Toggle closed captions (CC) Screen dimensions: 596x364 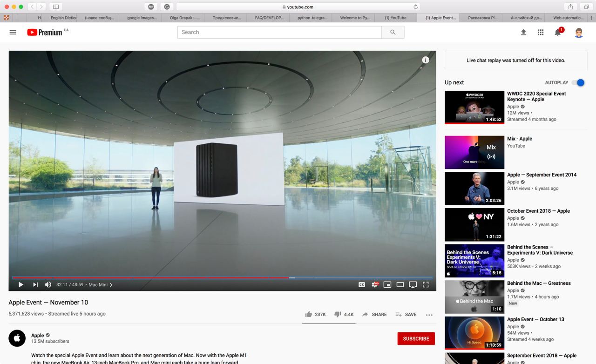point(362,284)
